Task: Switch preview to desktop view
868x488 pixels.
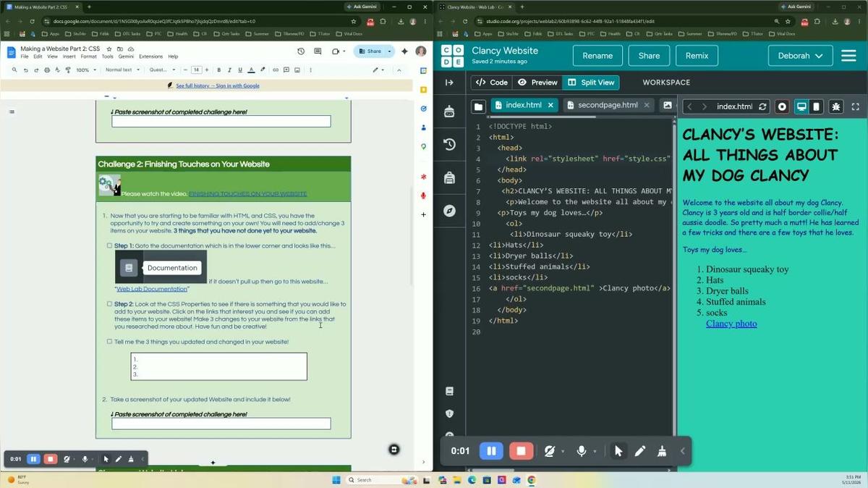Action: (801, 106)
